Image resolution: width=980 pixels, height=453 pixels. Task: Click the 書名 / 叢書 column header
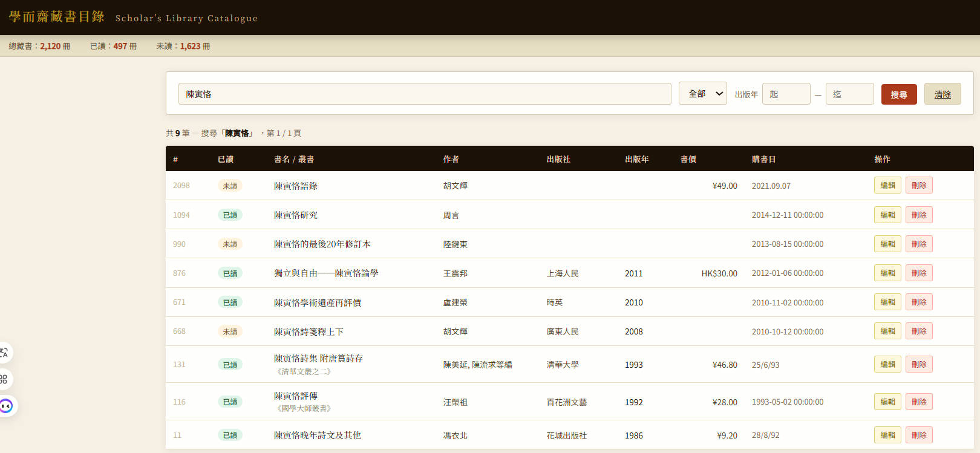[294, 159]
